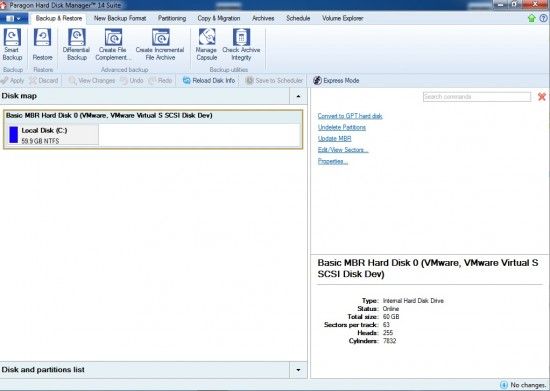This screenshot has width=550, height=391.
Task: Open the Archives tab
Action: (263, 18)
